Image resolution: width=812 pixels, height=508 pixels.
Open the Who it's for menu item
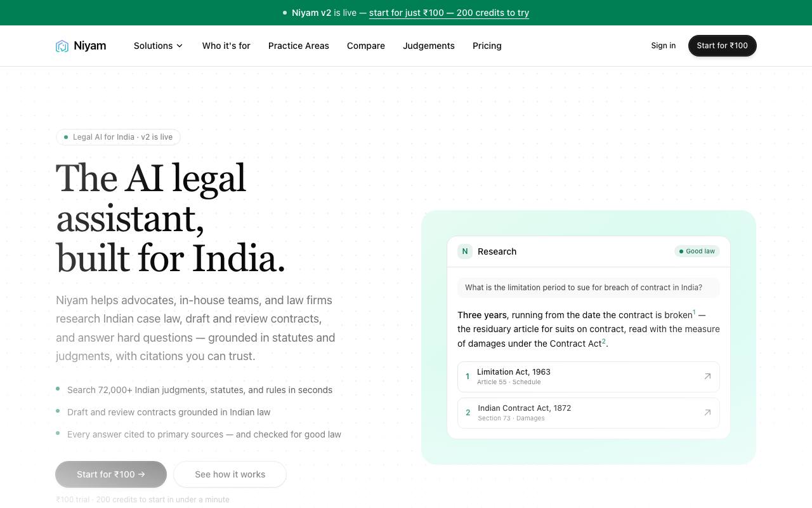[226, 46]
